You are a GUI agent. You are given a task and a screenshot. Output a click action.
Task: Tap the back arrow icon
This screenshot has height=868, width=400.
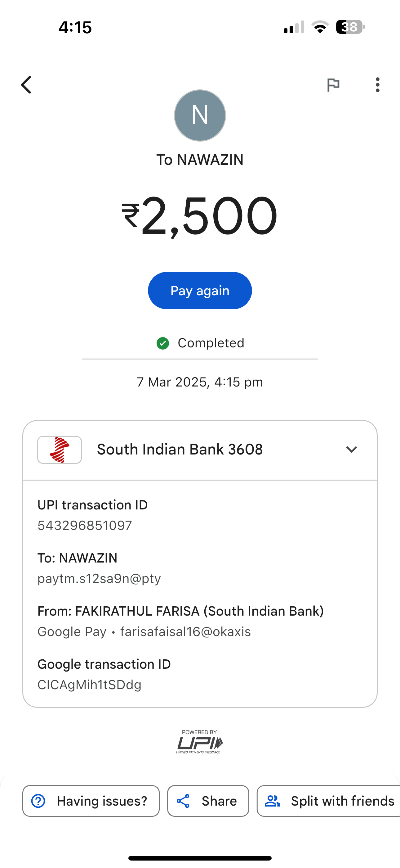point(26,84)
